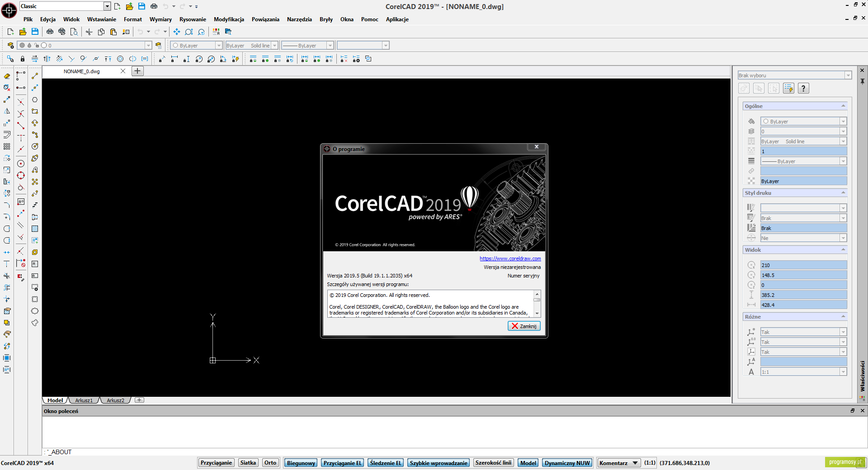Open the ByLayer Solid line linestyle dropdown in toolbar
Screen dimensions: 868x470
tap(251, 45)
